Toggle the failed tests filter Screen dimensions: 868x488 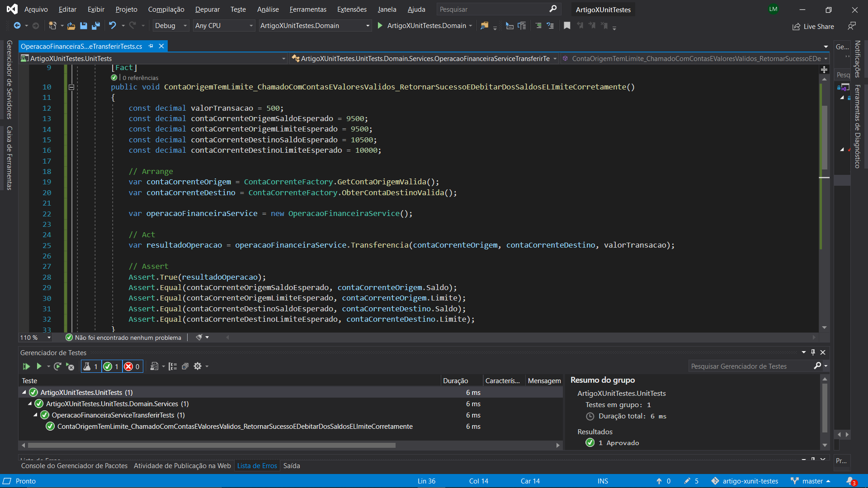click(x=132, y=366)
